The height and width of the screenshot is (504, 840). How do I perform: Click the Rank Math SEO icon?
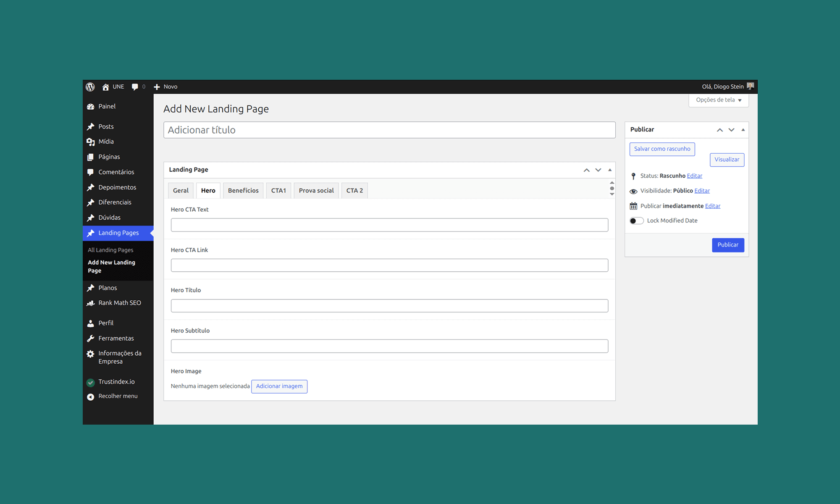pos(91,303)
